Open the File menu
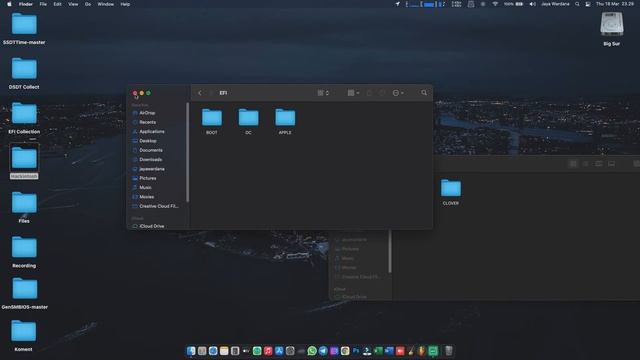640x360 pixels. tap(43, 4)
